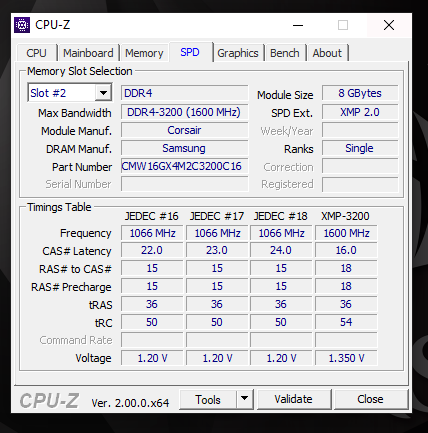Click the empty Serial Number field
Viewport: 428px width, 433px height.
tap(185, 184)
